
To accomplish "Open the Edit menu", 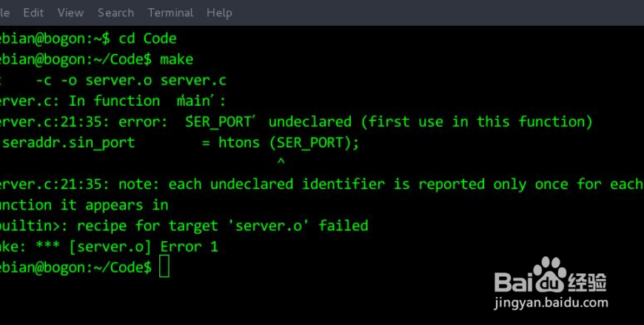I will click(33, 13).
